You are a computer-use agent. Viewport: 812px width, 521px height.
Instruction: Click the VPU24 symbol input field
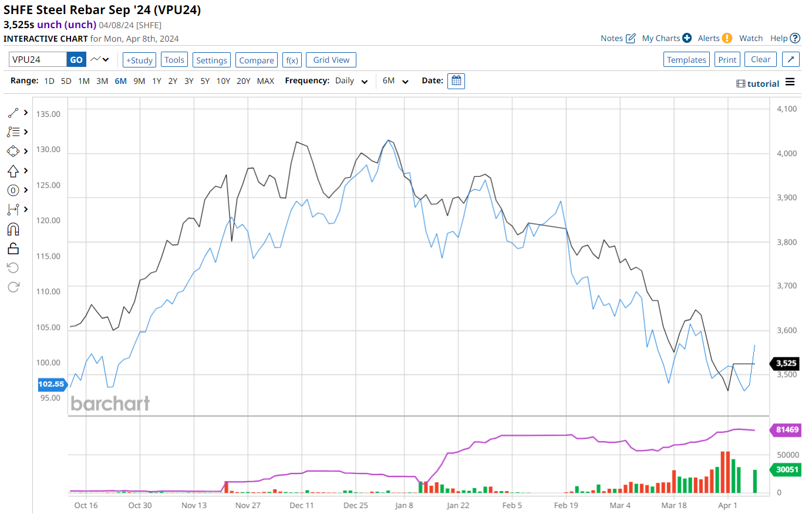[x=38, y=60]
